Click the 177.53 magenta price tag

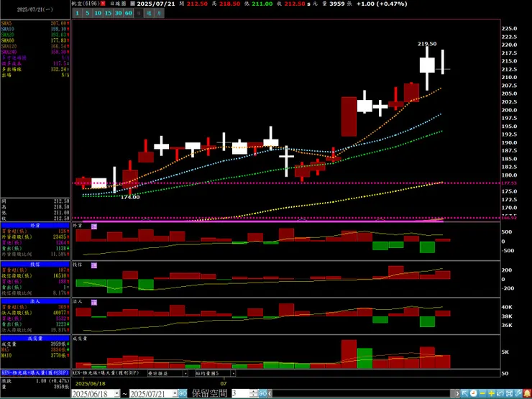click(509, 183)
